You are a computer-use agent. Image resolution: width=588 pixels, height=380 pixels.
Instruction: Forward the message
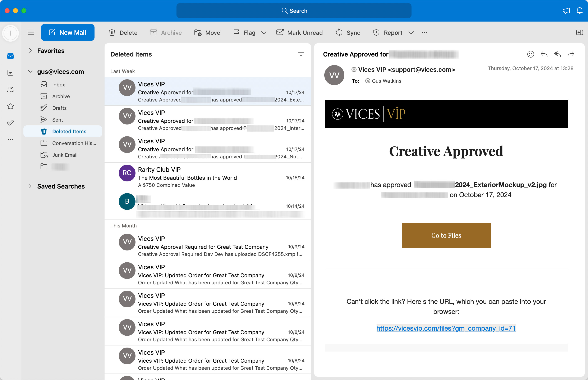571,54
